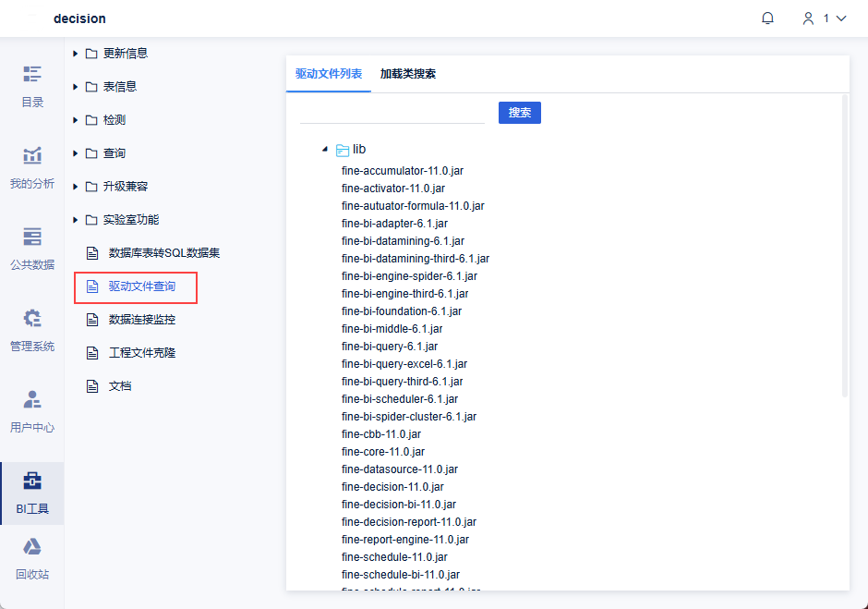Click the 文档 document icon

[x=92, y=386]
